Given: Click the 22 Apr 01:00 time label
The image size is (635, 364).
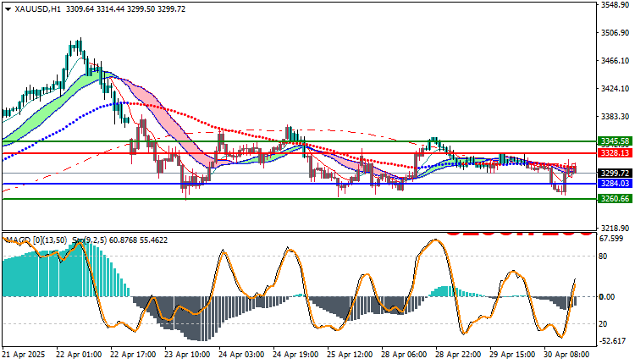Looking at the screenshot, I should click(79, 355).
